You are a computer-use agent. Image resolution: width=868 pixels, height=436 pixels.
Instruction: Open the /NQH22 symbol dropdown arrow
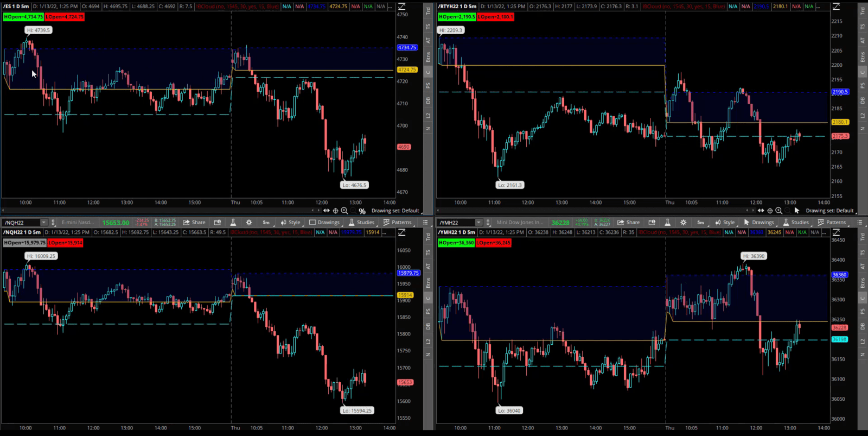pos(44,223)
